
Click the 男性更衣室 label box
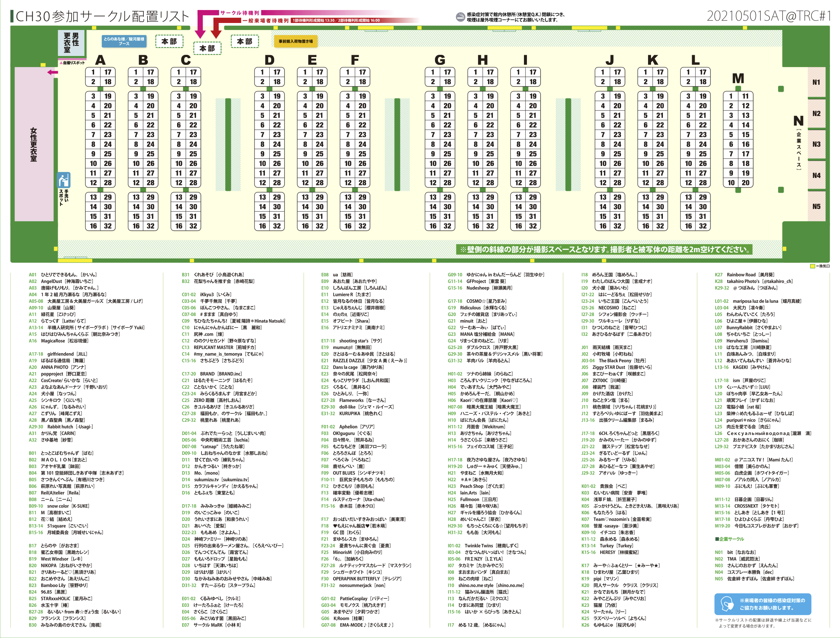72,43
